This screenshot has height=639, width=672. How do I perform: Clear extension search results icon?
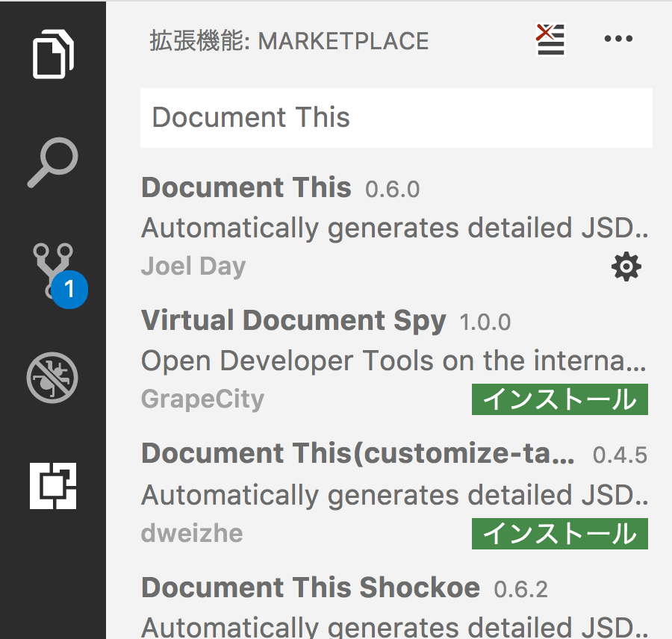[551, 40]
